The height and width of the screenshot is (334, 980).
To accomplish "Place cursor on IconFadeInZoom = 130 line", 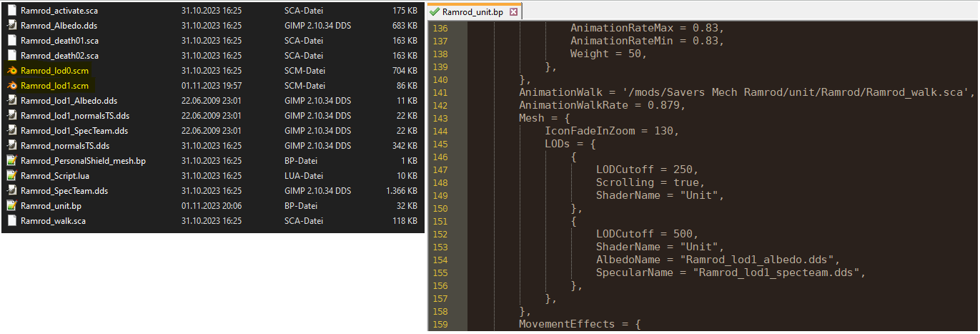I will tap(612, 131).
